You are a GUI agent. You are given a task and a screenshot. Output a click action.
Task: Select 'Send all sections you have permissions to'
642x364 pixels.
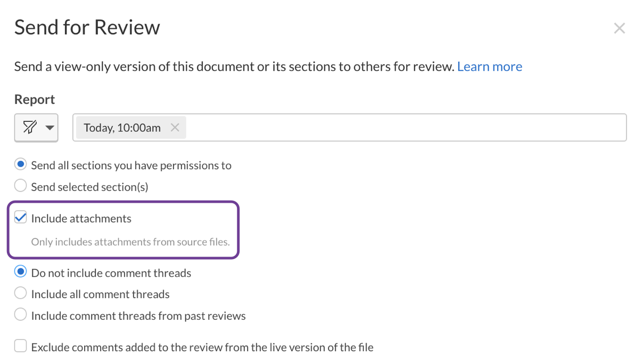point(20,164)
